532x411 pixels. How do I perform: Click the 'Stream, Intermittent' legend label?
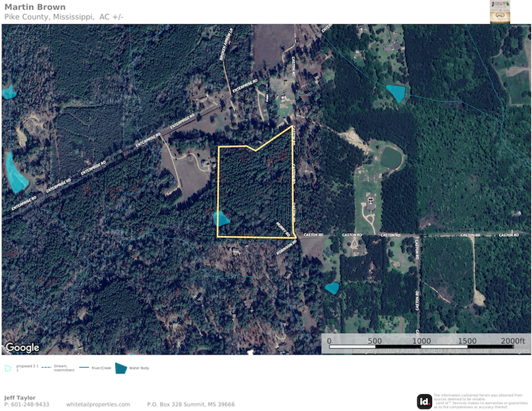tap(64, 368)
